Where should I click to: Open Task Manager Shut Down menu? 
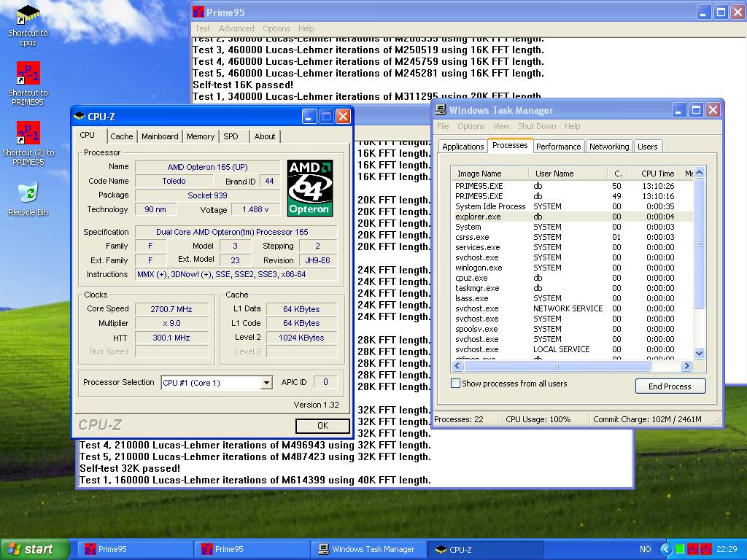537,126
